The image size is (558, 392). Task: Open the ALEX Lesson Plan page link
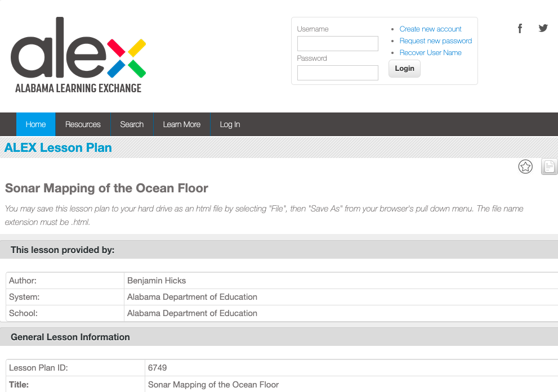[58, 147]
